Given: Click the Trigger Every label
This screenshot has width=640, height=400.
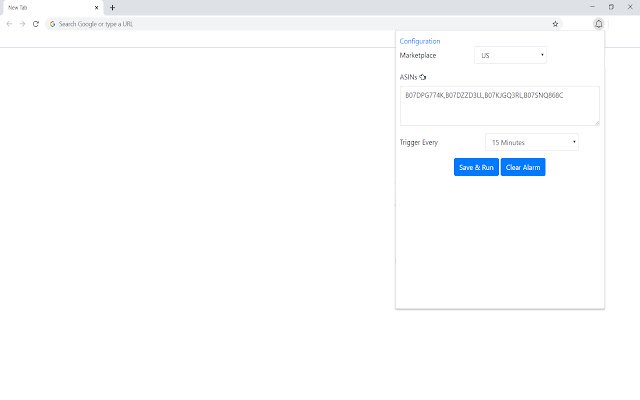Looking at the screenshot, I should click(x=419, y=142).
